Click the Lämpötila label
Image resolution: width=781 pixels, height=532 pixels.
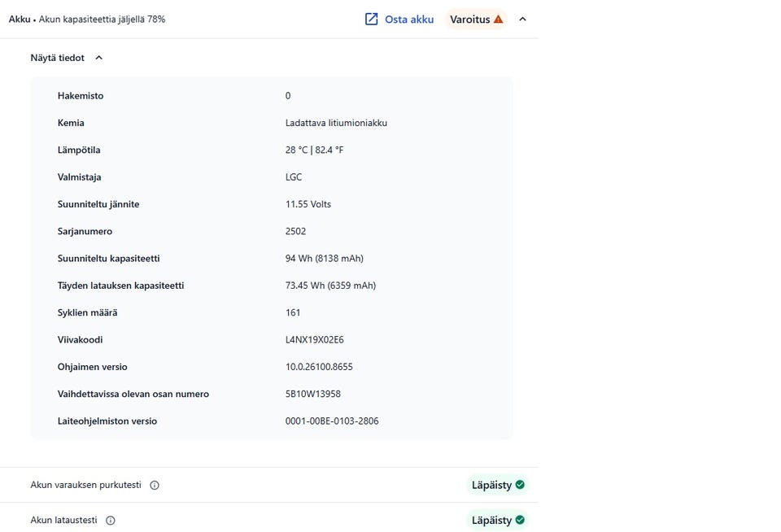79,150
